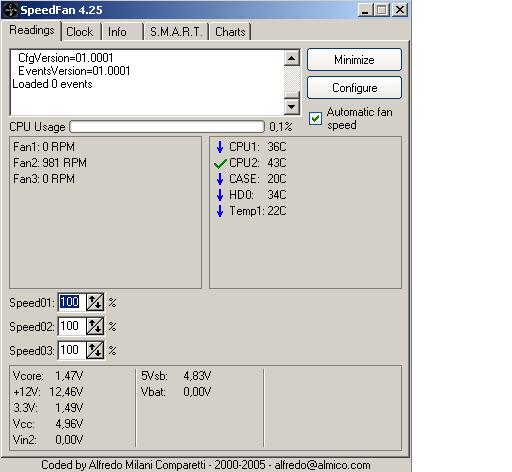Click the CPU Usage progress bar
This screenshot has height=472, width=512.
coord(167,127)
